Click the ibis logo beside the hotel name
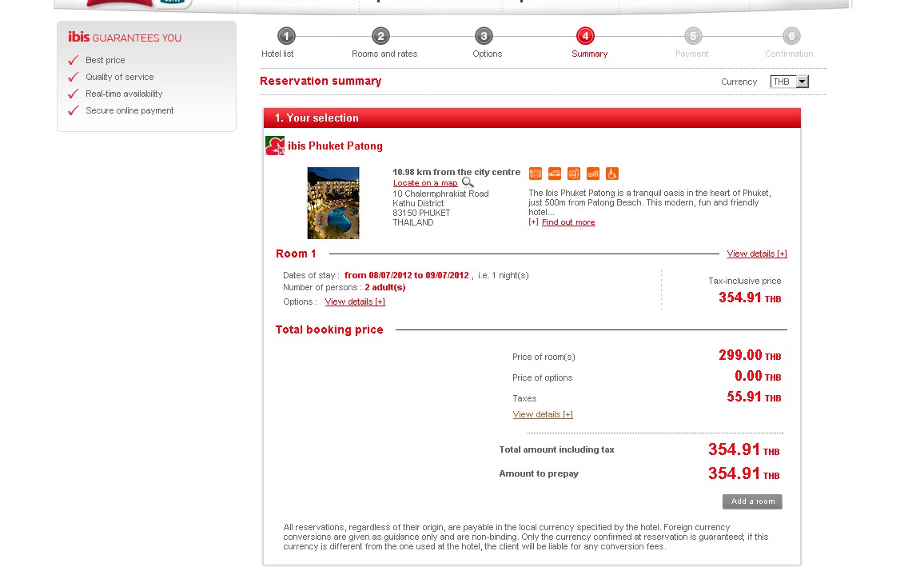 [275, 146]
